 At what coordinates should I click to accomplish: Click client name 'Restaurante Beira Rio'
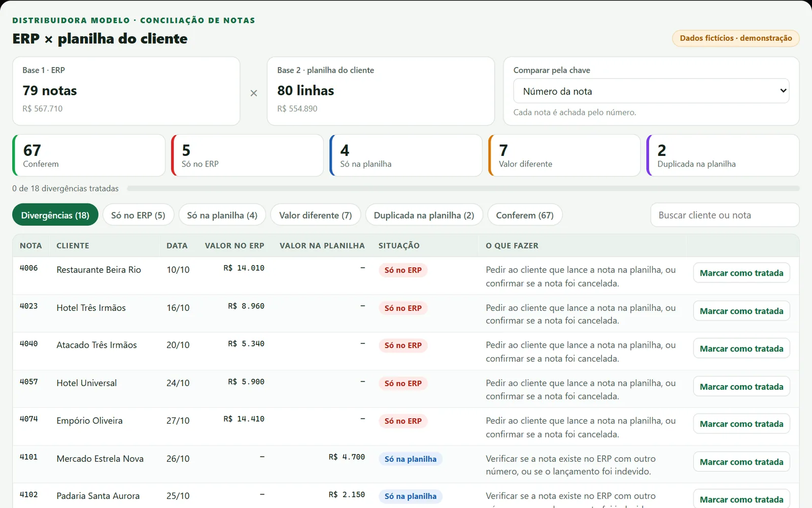click(x=99, y=270)
